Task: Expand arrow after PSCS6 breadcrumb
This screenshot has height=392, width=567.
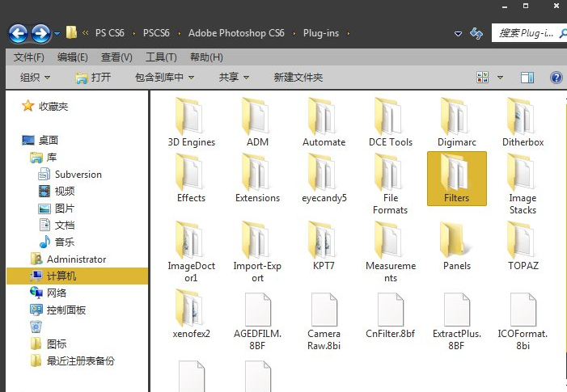Action: [179, 34]
